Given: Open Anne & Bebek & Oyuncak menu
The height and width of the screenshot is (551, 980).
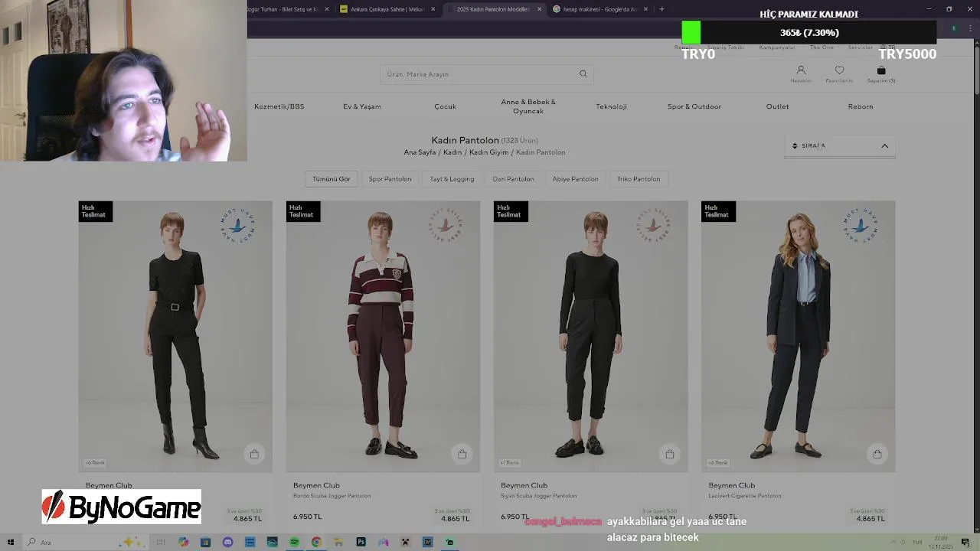Looking at the screenshot, I should [x=528, y=106].
